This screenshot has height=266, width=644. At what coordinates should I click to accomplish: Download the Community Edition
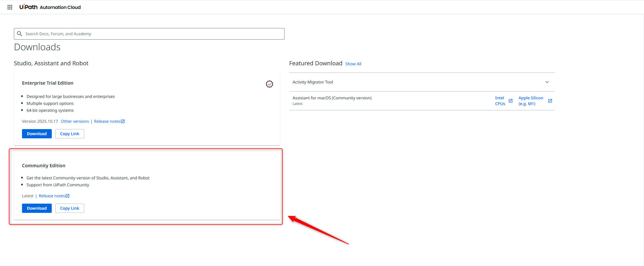(37, 208)
